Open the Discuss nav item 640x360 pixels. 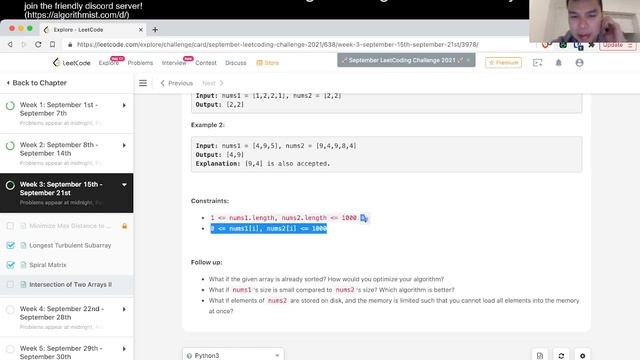[x=236, y=63]
